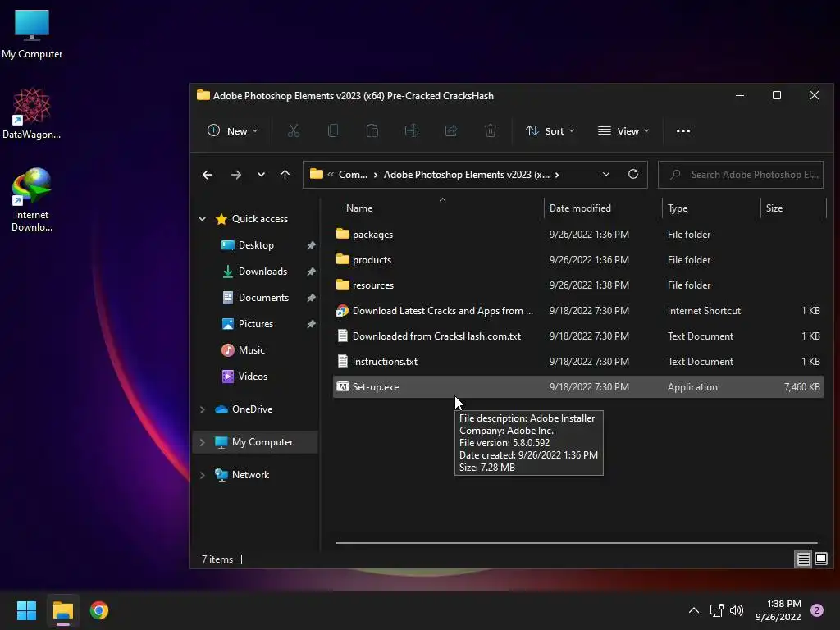Expand the OneDrive tree node
This screenshot has height=630, width=840.
pos(203,409)
